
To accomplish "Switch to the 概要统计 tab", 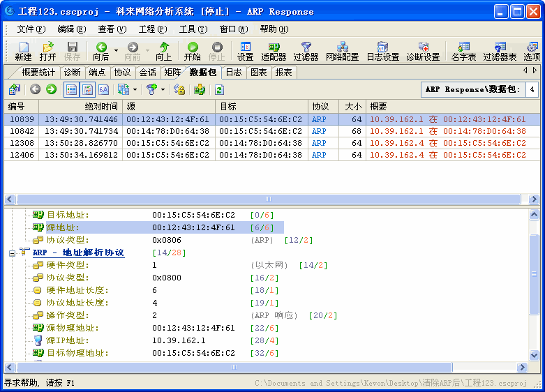I will (38, 73).
